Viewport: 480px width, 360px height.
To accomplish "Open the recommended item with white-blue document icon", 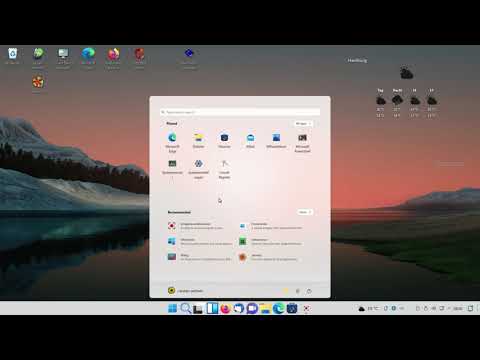I will 270,226.
